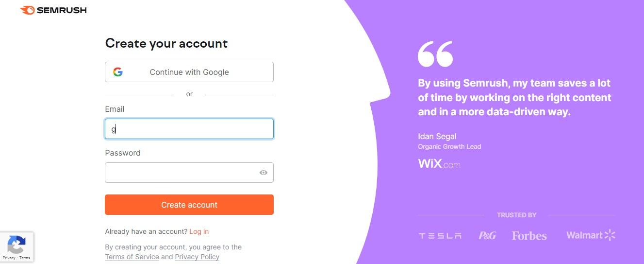This screenshot has width=644, height=264.
Task: Click the Tesla logo
Action: [440, 236]
